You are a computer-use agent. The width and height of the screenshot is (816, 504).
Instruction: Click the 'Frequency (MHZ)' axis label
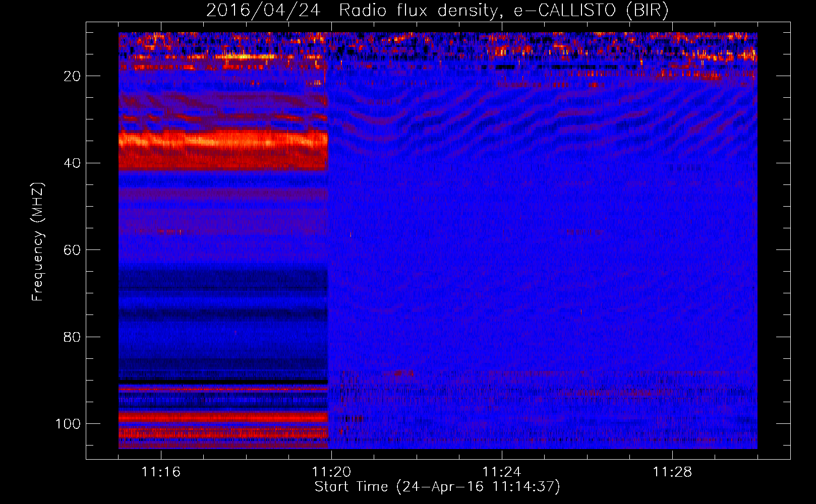(38, 241)
